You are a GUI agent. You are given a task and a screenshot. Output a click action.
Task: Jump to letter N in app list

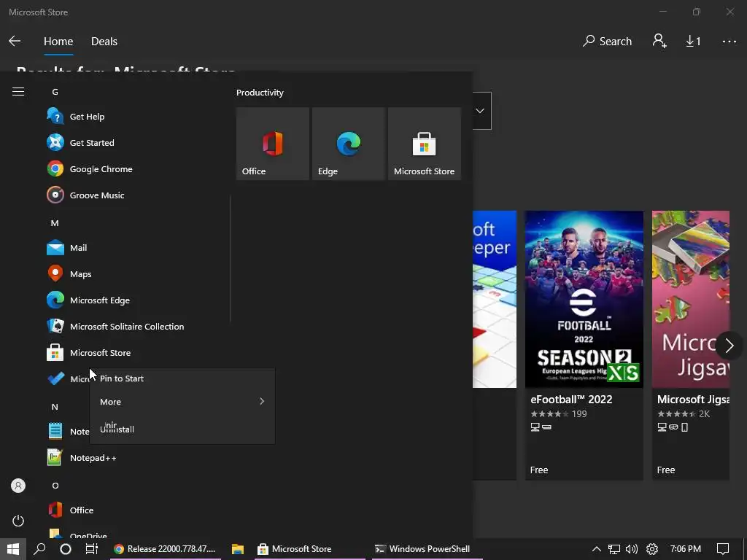click(x=55, y=407)
